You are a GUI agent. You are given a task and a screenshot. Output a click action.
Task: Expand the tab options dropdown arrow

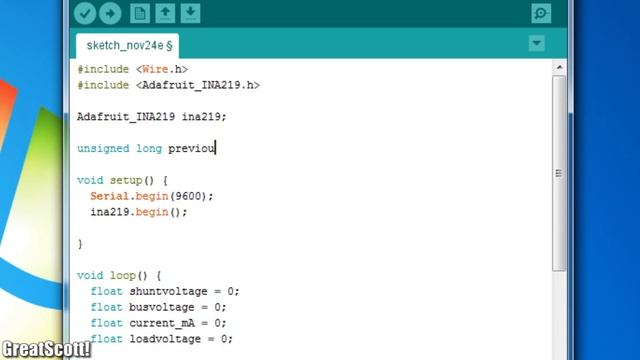click(536, 43)
